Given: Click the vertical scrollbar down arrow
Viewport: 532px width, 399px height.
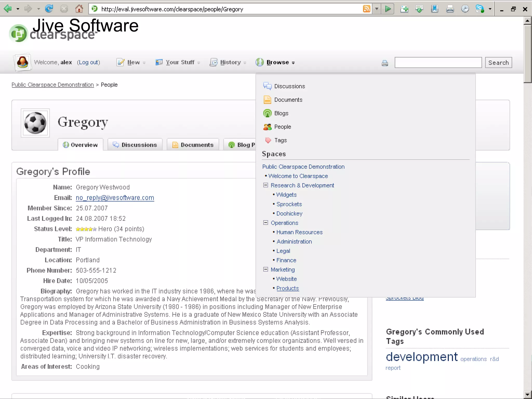Looking at the screenshot, I should point(528,394).
